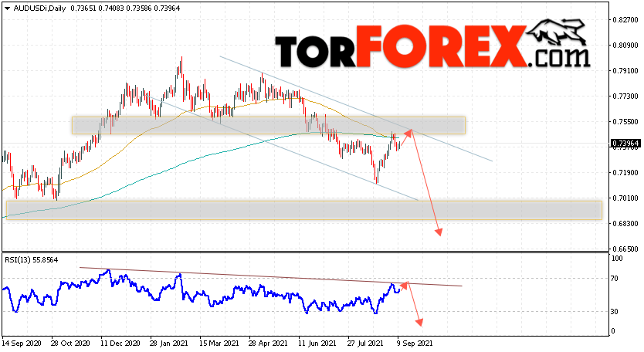The width and height of the screenshot is (644, 352).
Task: Click the 0.66500 price axis label
Action: (625, 249)
